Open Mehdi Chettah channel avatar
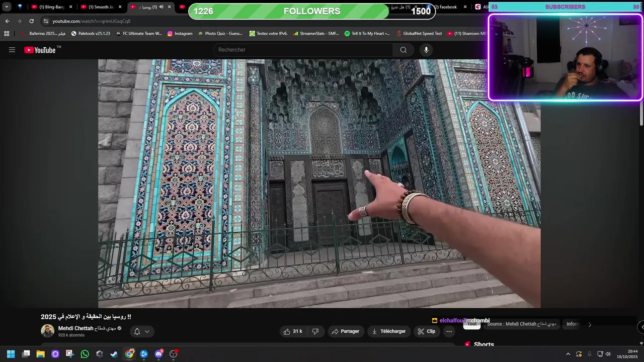The width and height of the screenshot is (644, 362). pyautogui.click(x=47, y=331)
